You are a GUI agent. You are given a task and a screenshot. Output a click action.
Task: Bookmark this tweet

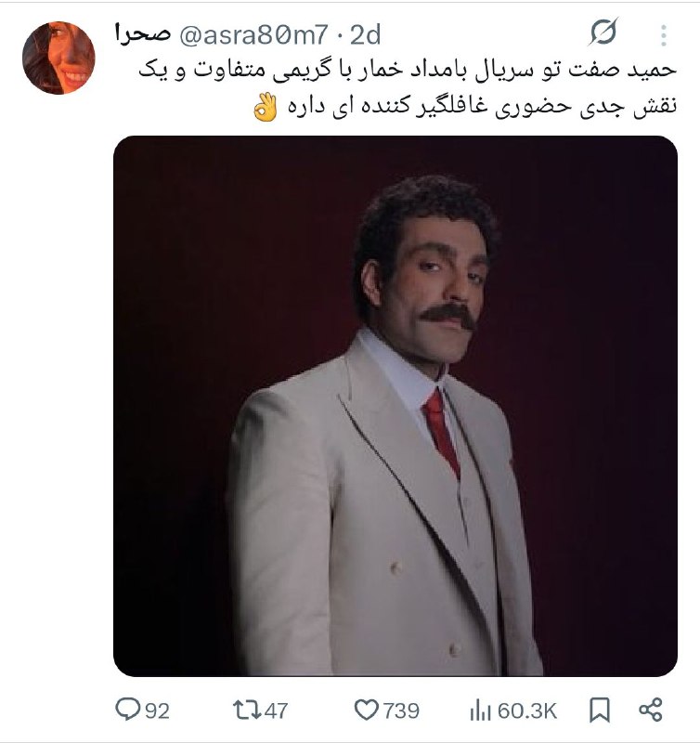pos(601,710)
